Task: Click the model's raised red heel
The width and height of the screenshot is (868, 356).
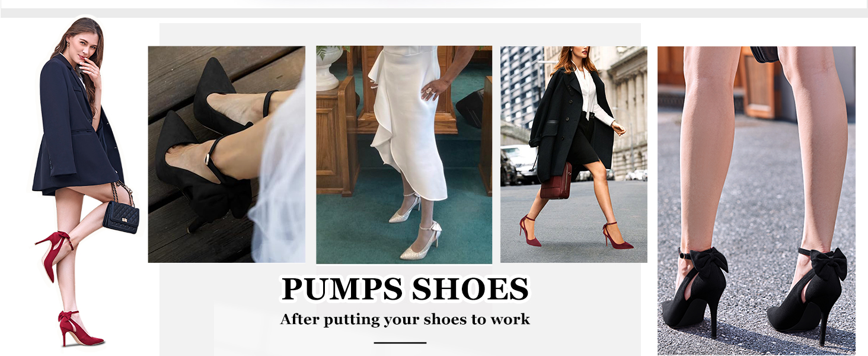Action: [54, 253]
